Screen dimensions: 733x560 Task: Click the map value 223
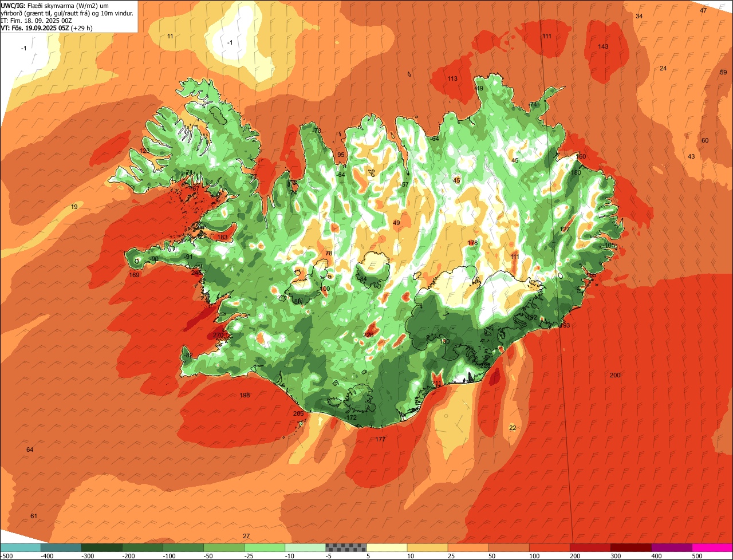(x=485, y=365)
